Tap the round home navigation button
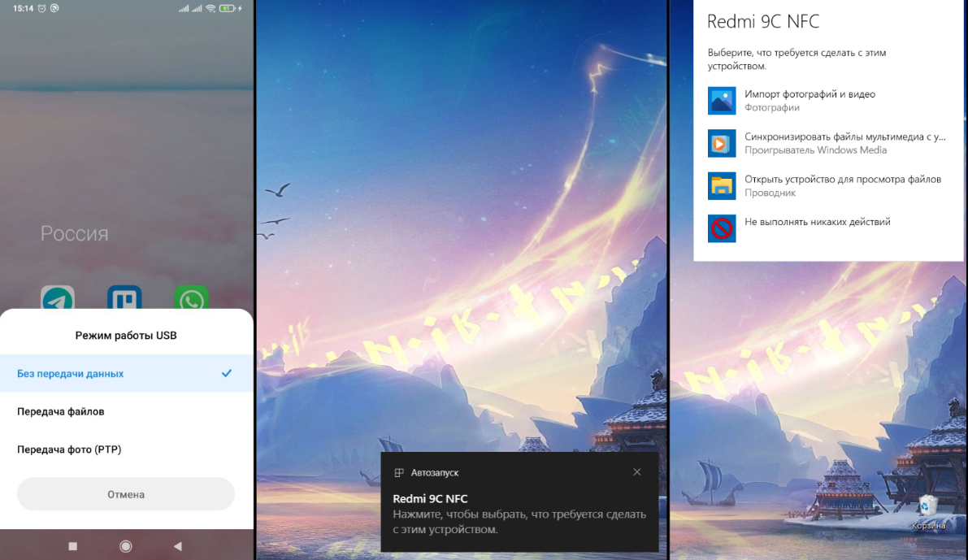968x560 pixels. click(126, 546)
